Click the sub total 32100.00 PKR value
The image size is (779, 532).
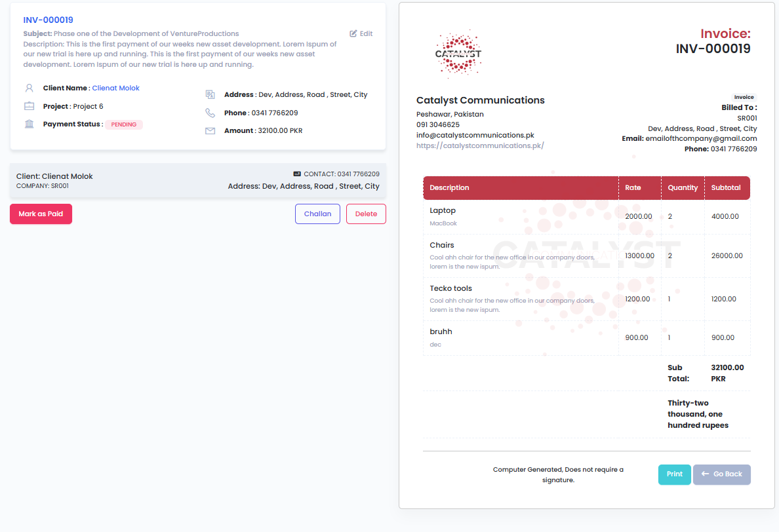point(727,373)
